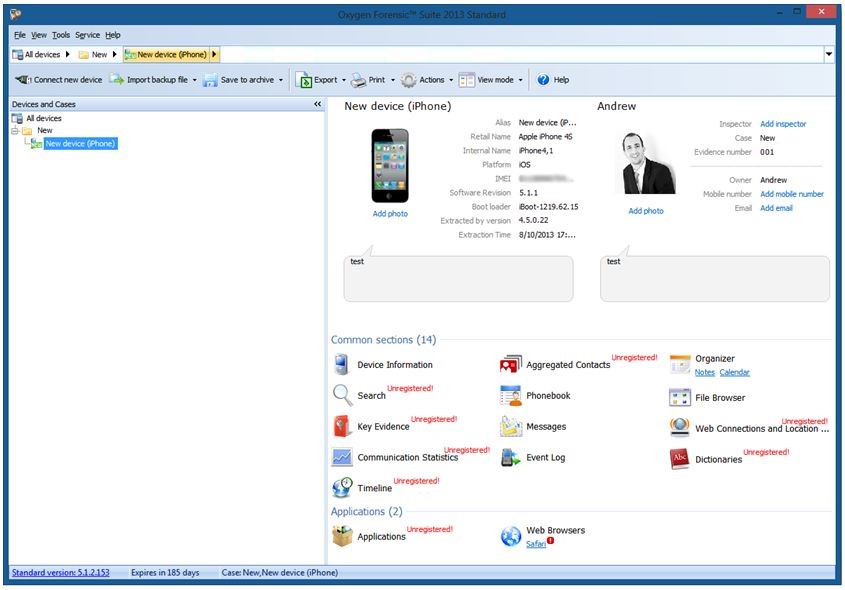Click Import backup file toolbar button
The height and width of the screenshot is (590, 845).
tap(149, 80)
